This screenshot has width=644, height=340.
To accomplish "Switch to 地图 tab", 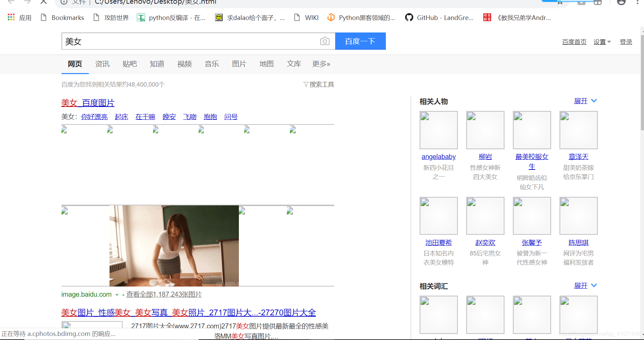I will pos(267,64).
